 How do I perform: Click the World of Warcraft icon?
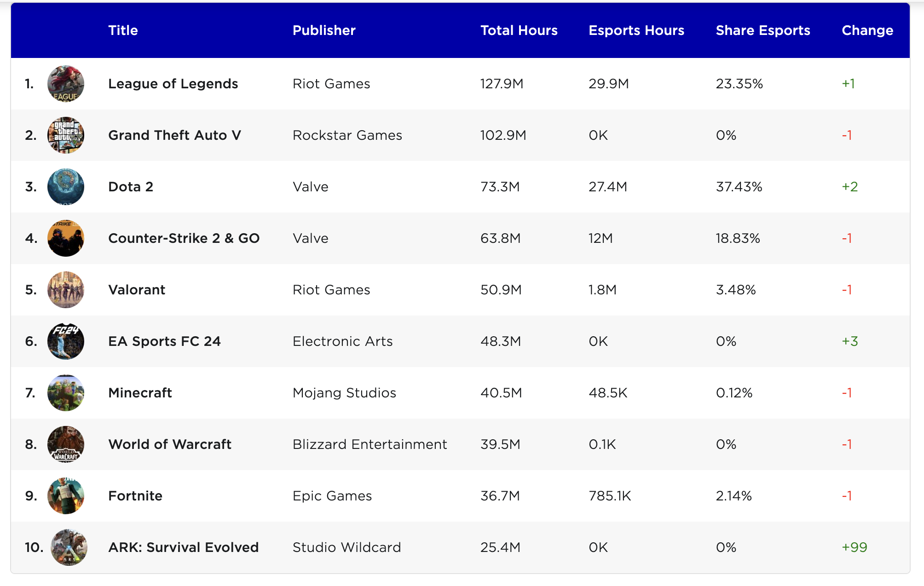66,444
